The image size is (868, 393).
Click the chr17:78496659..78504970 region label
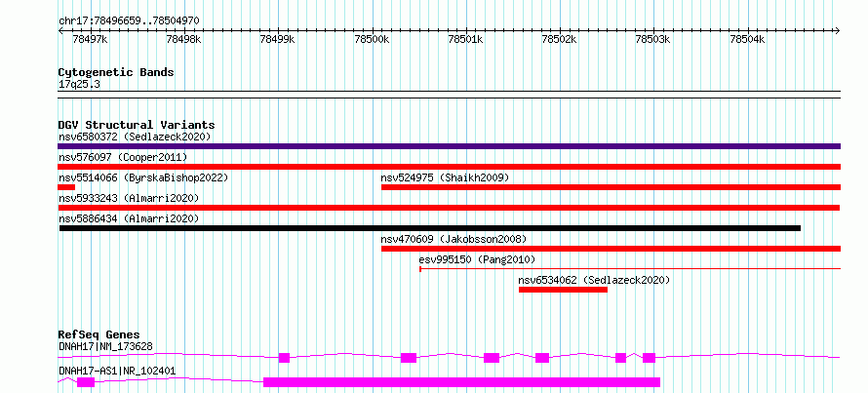[129, 21]
